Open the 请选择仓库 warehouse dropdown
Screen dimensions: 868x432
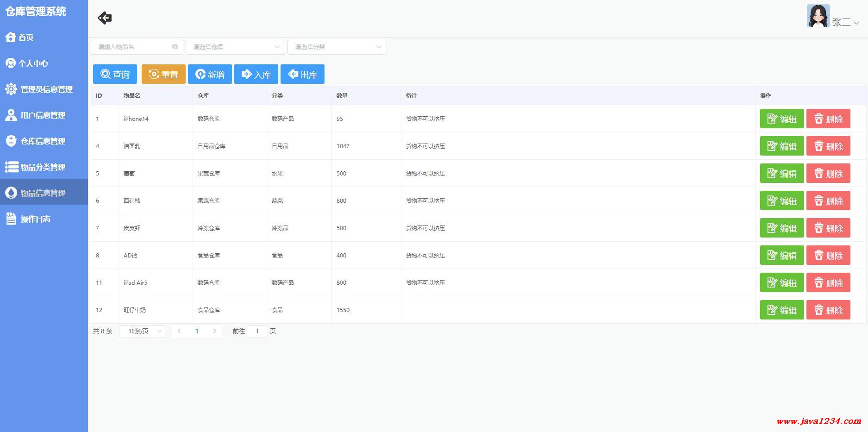tap(235, 47)
